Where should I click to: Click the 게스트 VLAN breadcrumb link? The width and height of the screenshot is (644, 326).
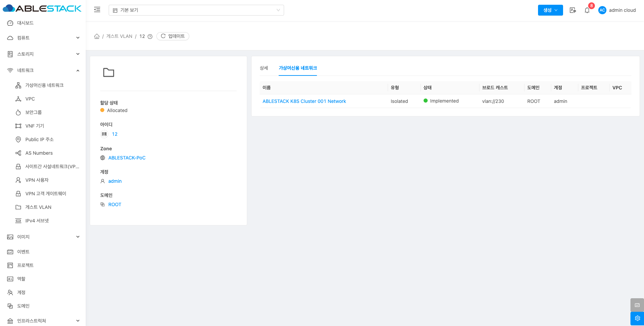pos(119,36)
